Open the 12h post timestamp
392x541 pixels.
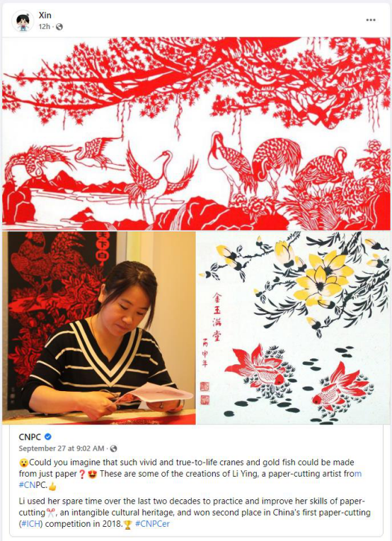44,27
